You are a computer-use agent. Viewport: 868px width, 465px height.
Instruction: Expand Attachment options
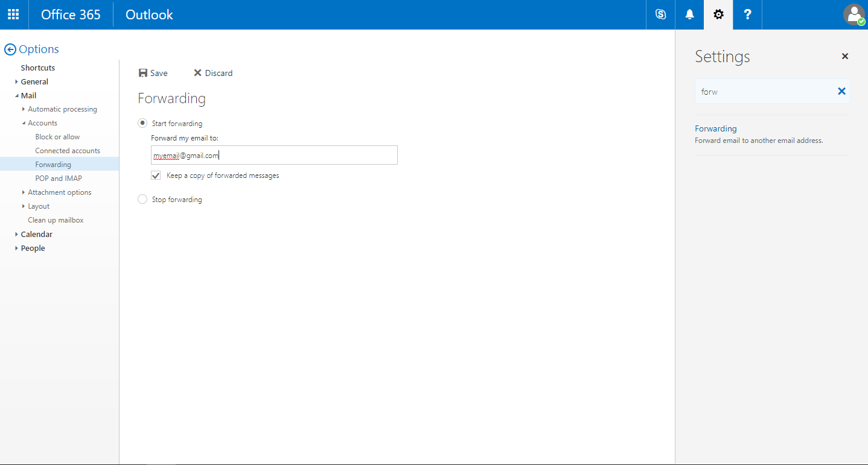[x=24, y=192]
